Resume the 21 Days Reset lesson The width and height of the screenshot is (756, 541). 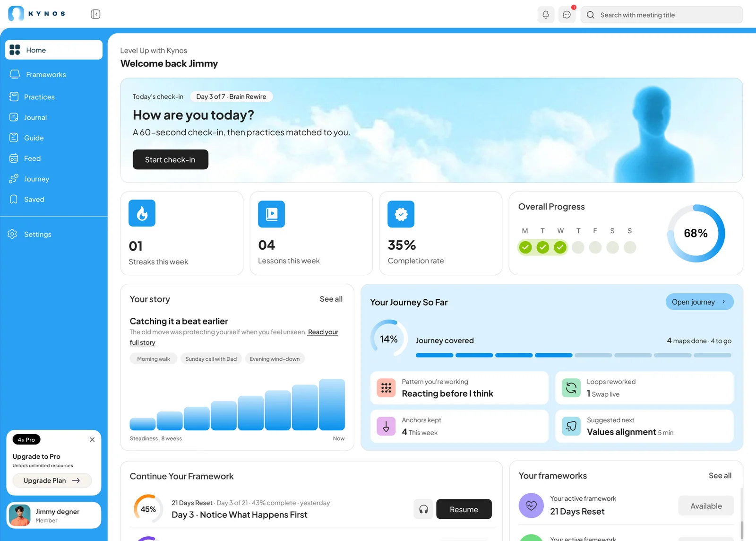coord(464,509)
